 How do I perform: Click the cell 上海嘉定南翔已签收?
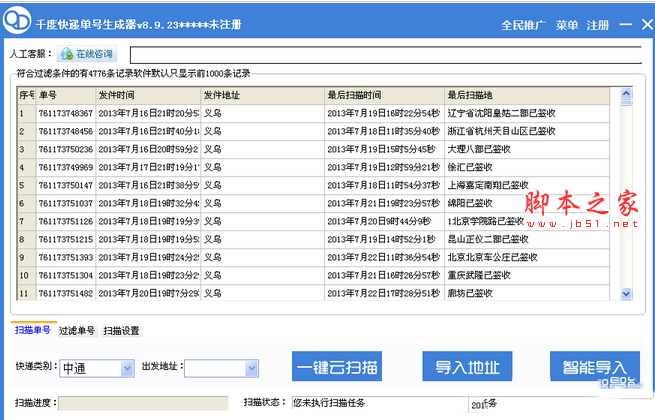(527, 186)
